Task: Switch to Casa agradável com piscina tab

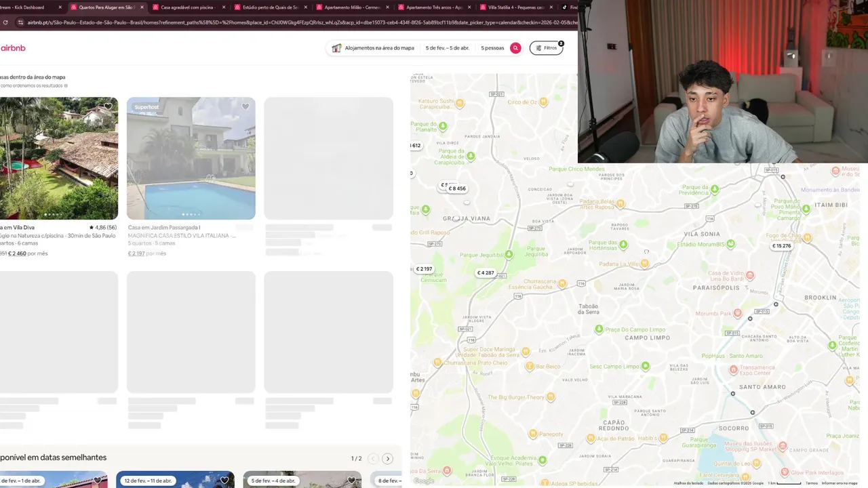Action: [188, 7]
